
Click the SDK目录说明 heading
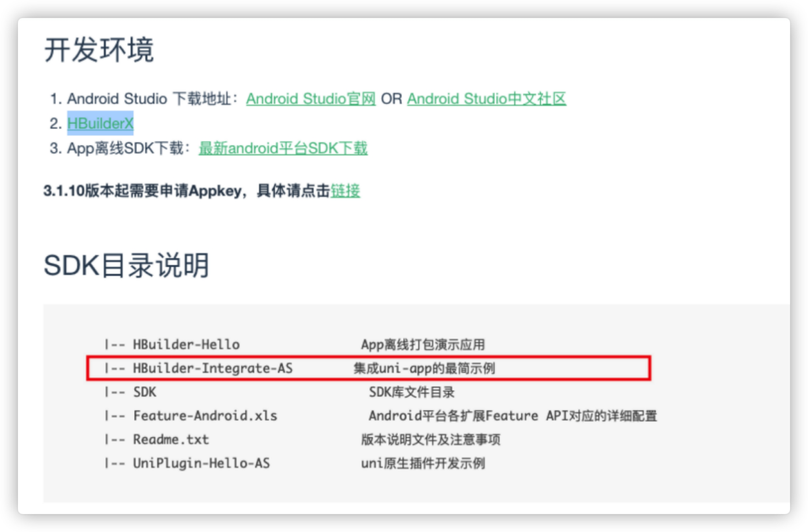[126, 265]
